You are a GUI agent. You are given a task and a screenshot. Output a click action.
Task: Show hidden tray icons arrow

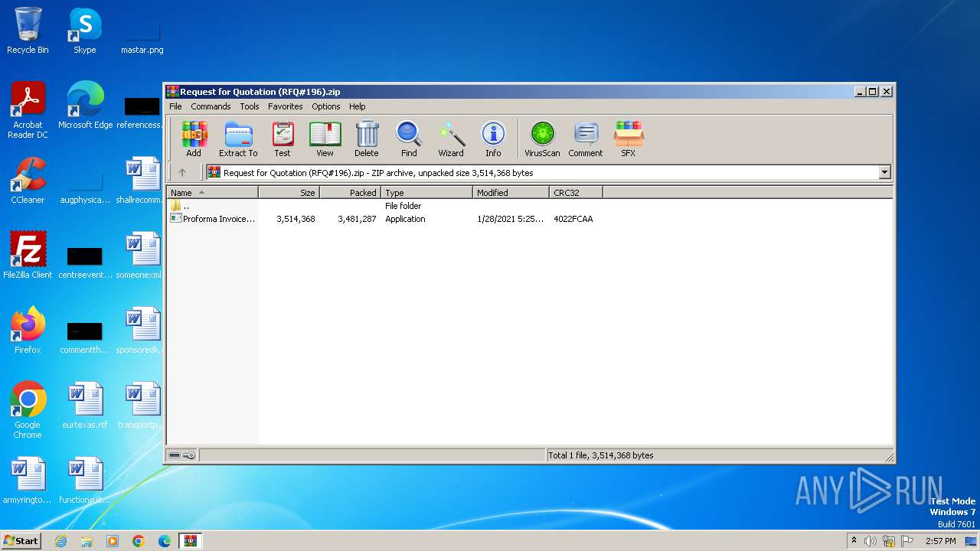854,540
